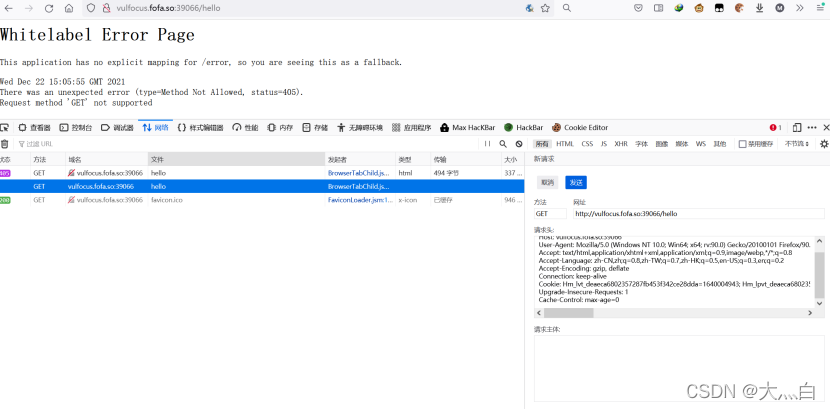The width and height of the screenshot is (830, 410).
Task: Toggle responsive design mode icon
Action: [x=797, y=127]
